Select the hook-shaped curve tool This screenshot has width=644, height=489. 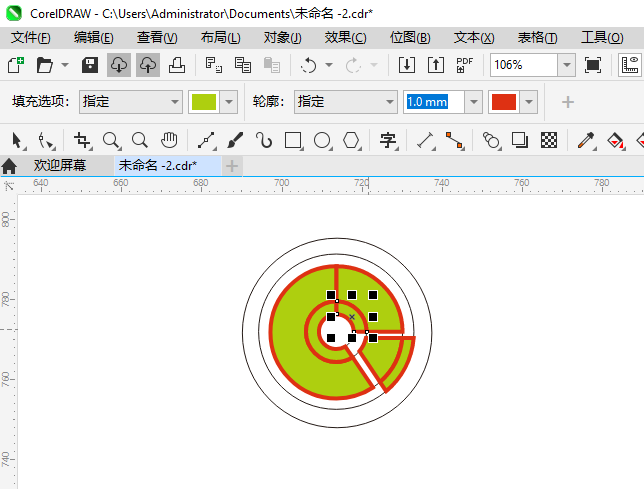(x=264, y=140)
